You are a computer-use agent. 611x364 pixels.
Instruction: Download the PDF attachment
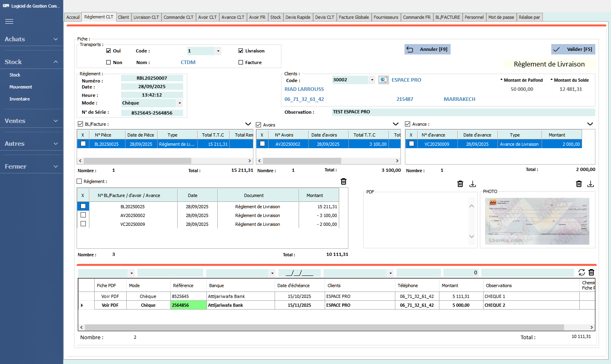473,184
